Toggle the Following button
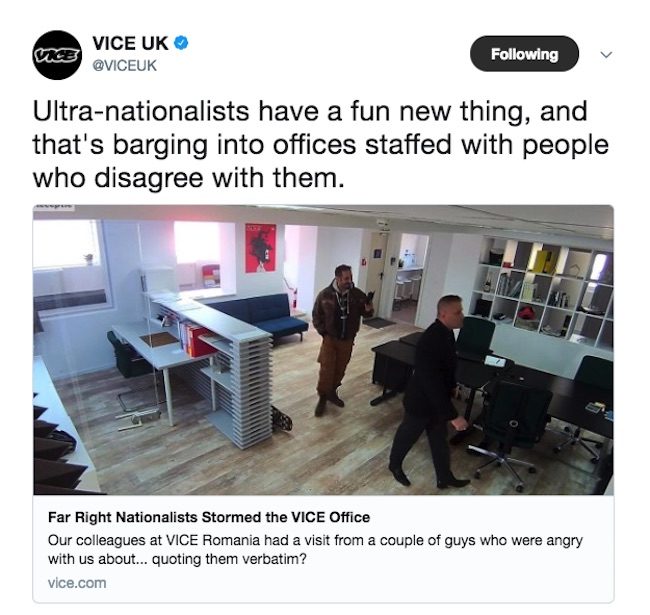This screenshot has height=615, width=650. click(524, 54)
